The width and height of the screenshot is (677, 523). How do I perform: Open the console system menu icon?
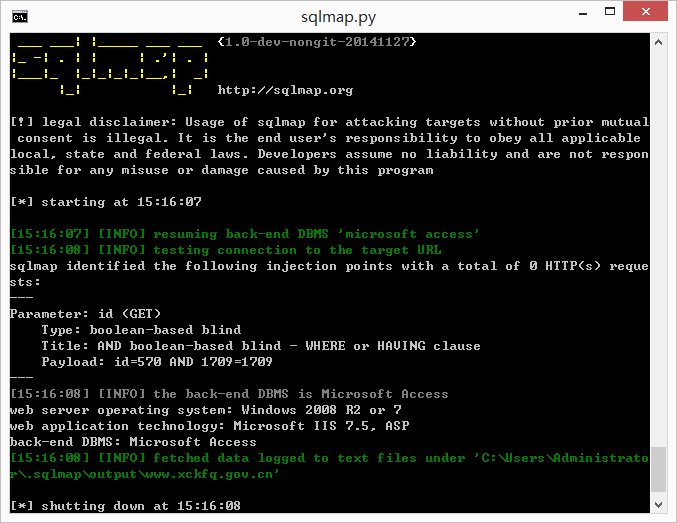20,17
